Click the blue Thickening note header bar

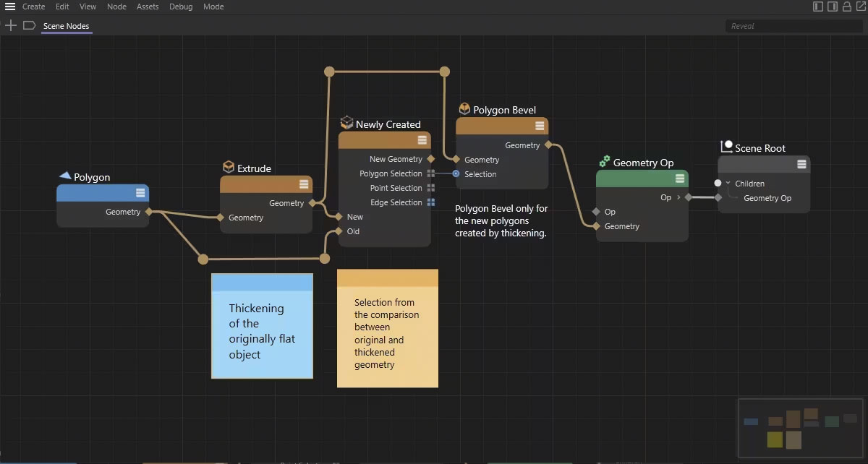262,282
